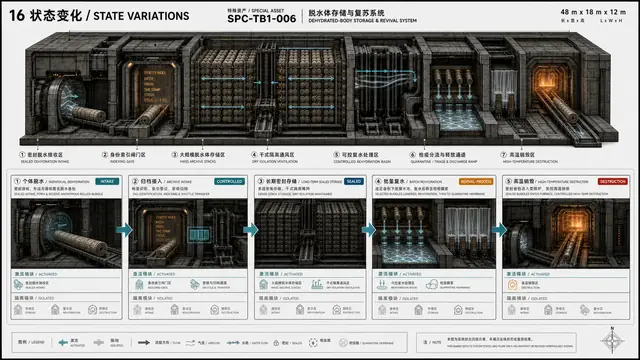Click the isolated Storage icon in High-Temperature Destruction card
This screenshot has height=360, width=640.
548,310
